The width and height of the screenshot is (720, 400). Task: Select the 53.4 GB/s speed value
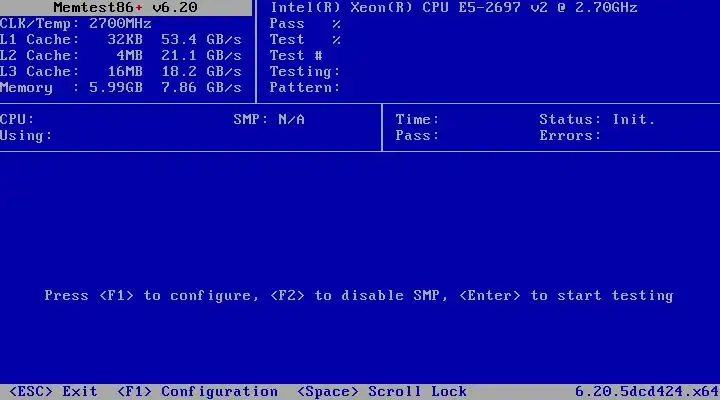pyautogui.click(x=201, y=39)
